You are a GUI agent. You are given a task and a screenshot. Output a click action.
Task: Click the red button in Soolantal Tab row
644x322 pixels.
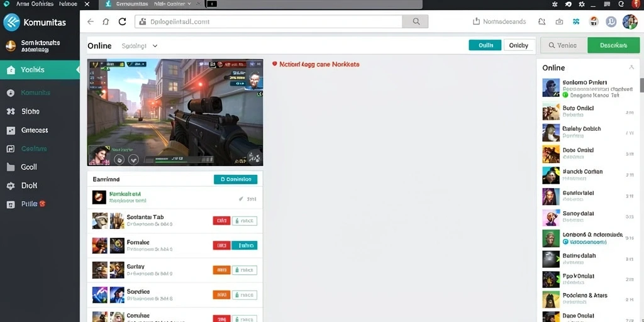[221, 221]
